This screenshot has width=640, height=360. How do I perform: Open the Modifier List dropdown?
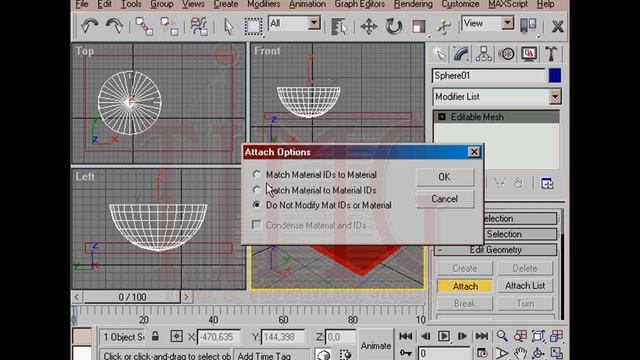555,97
